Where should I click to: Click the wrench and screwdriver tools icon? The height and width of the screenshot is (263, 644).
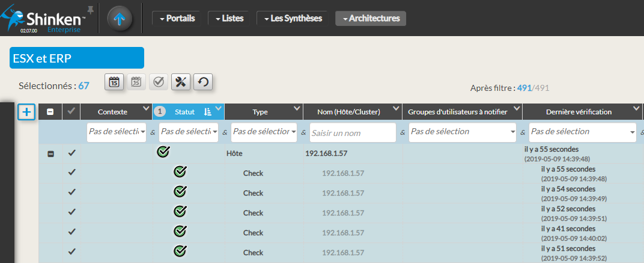click(x=181, y=82)
